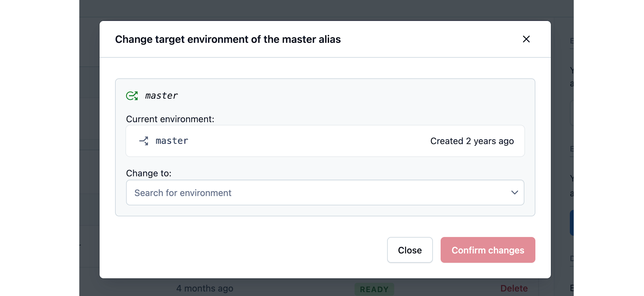Screen dimensions: 644x296
Task: Close the dialog with the X icon
Action: point(526,39)
